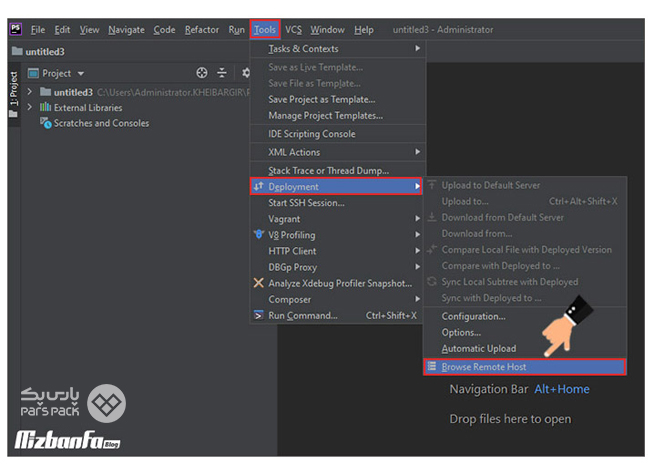Open deployment Options item
648x464 pixels.
(525, 332)
